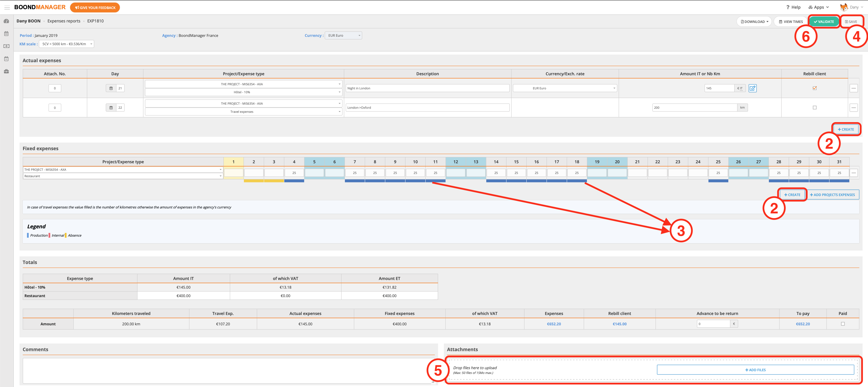
Task: Click the fixed expense cell for day 21
Action: pyautogui.click(x=637, y=173)
